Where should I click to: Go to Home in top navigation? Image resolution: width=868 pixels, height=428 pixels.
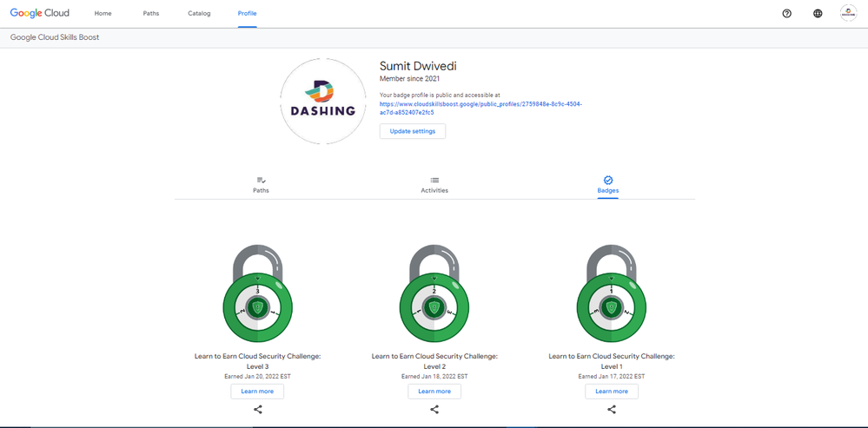point(103,13)
